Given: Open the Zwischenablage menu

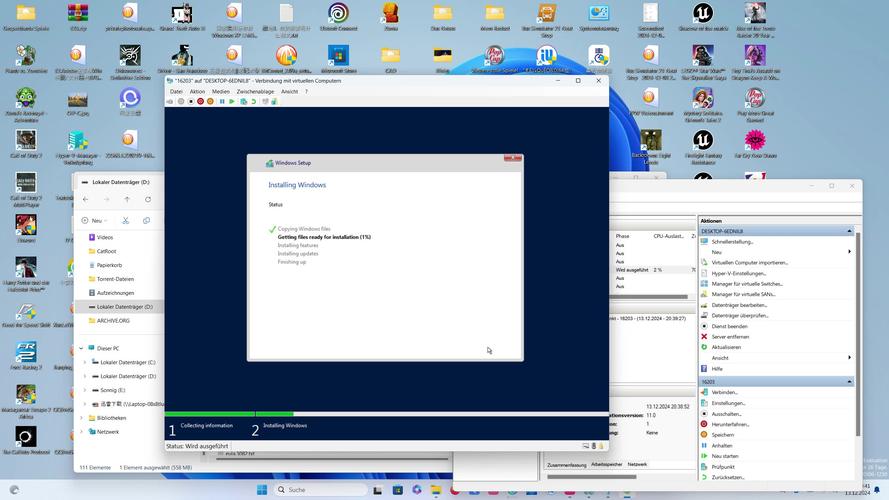Looking at the screenshot, I should pos(255,91).
